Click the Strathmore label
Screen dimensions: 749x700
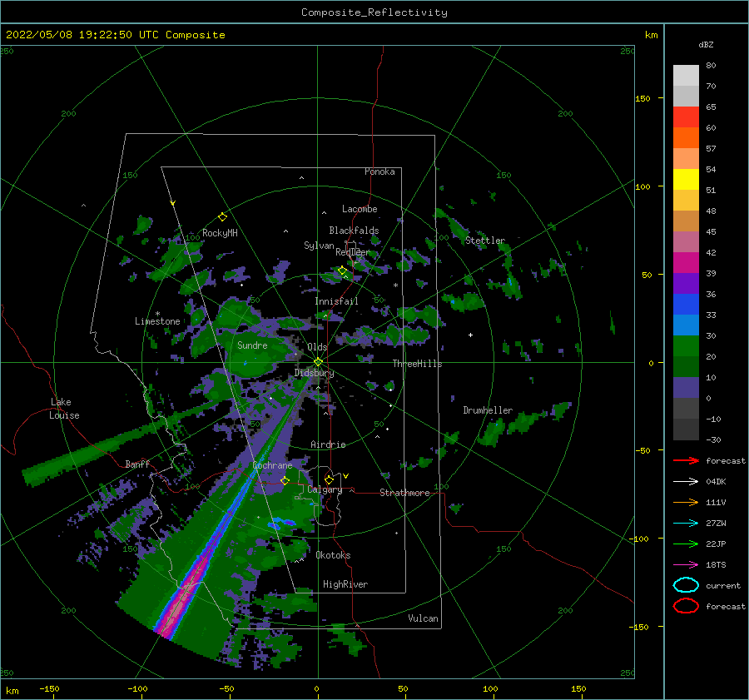(x=404, y=493)
